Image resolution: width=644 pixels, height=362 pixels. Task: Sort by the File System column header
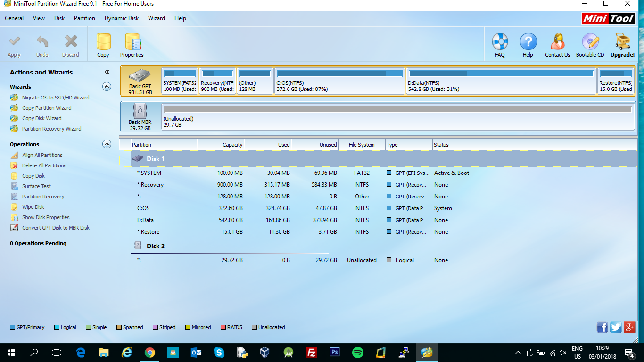(362, 145)
